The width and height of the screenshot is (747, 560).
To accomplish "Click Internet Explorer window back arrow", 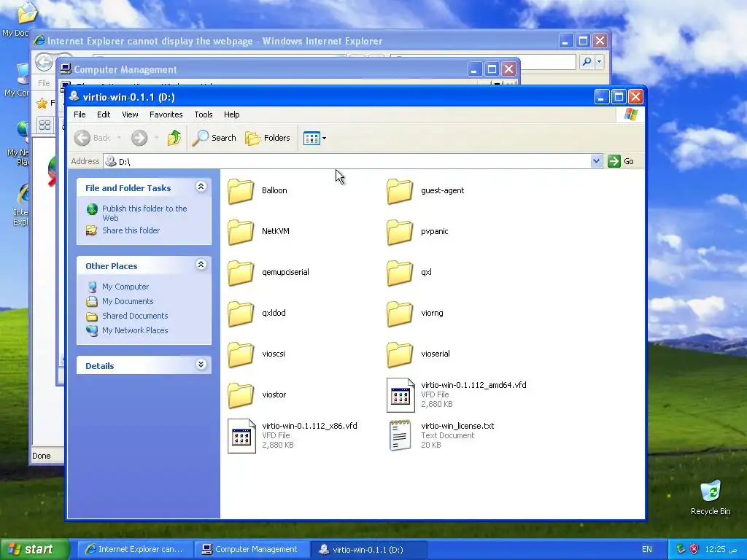I will click(x=44, y=62).
